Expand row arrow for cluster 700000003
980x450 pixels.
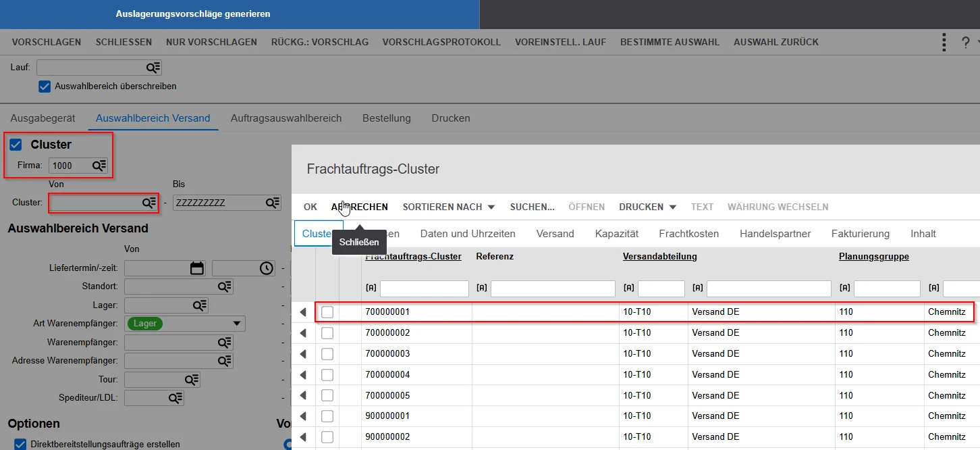point(303,354)
